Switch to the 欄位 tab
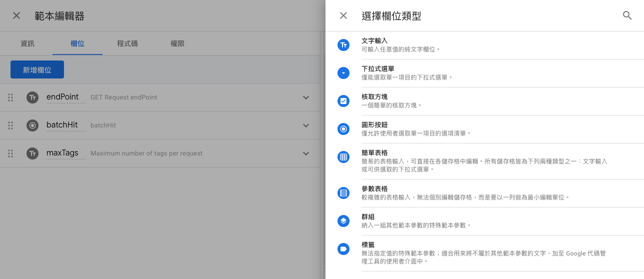This screenshot has height=279, width=644. point(77,43)
